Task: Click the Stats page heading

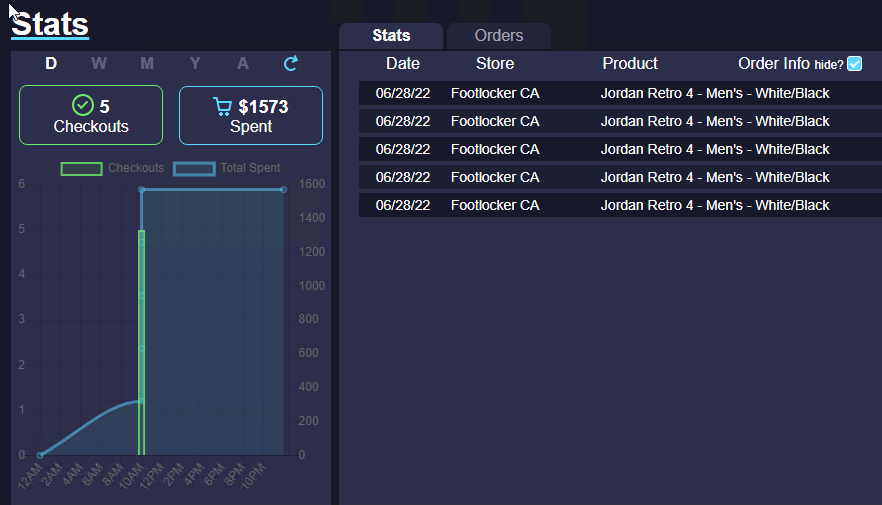Action: [50, 25]
